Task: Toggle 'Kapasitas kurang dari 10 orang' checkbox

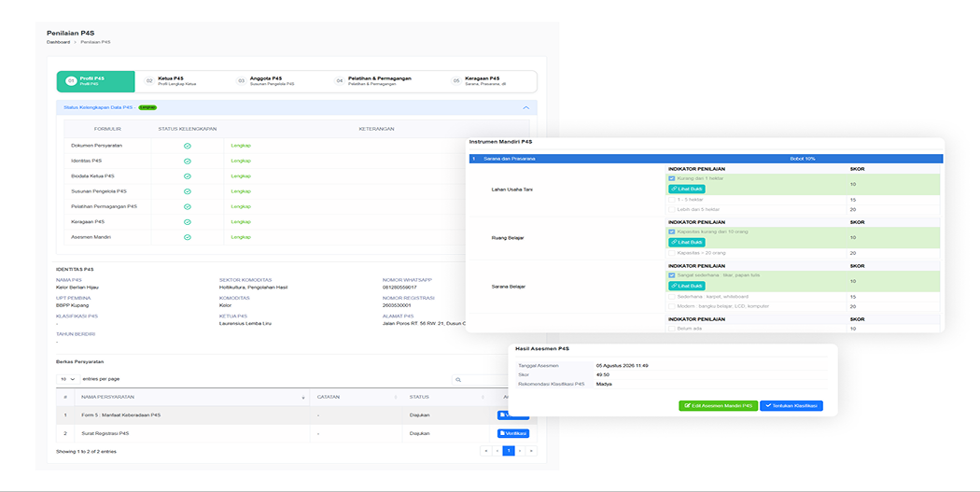Action: (x=672, y=232)
